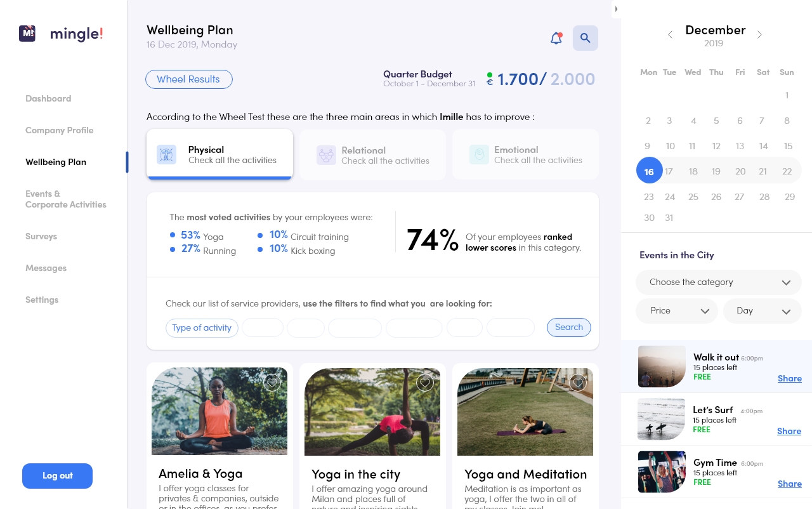Click Share link for Walk it out
Image resolution: width=812 pixels, height=509 pixels.
(790, 378)
